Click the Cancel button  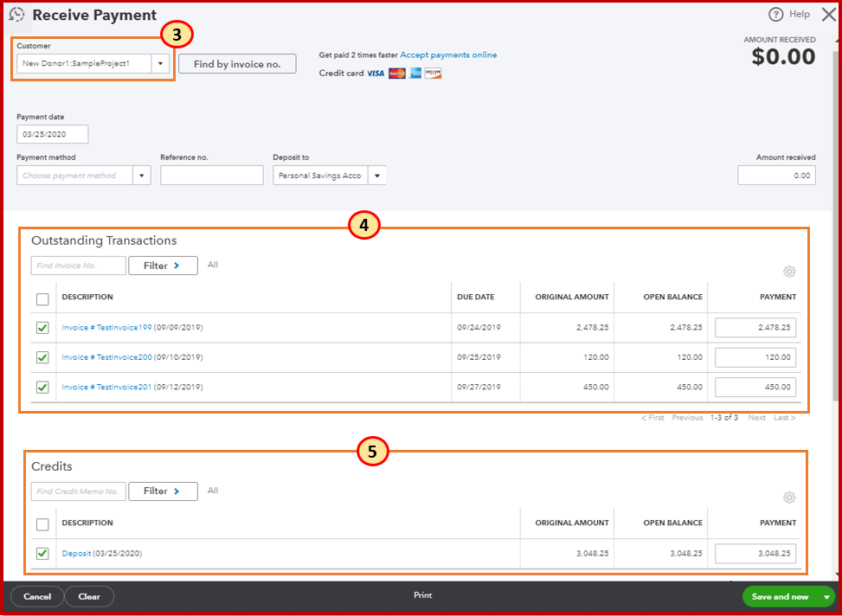click(37, 597)
